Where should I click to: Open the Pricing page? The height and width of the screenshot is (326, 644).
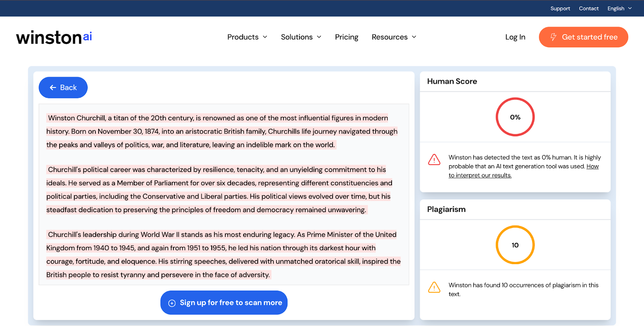click(x=347, y=37)
